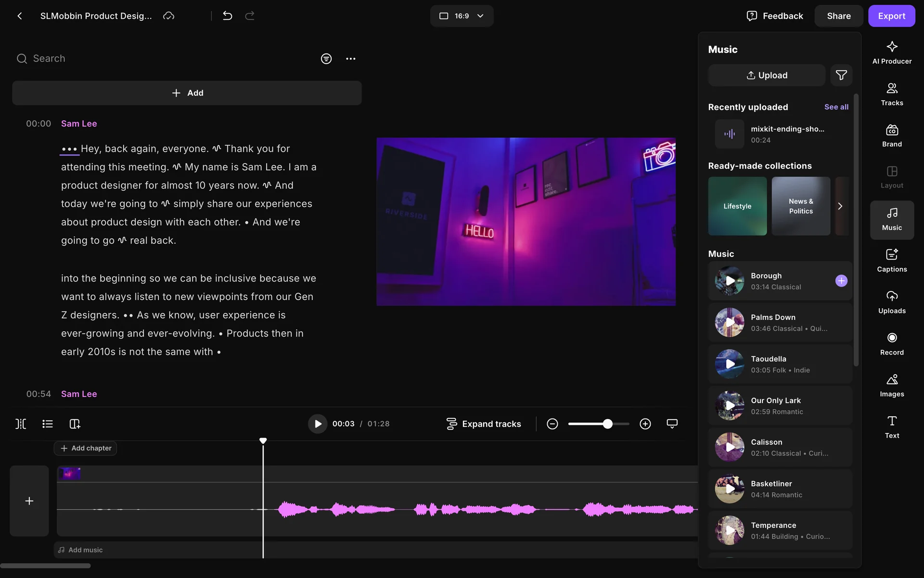Click See all recently uploaded
Viewport: 924px width, 578px height.
point(836,107)
